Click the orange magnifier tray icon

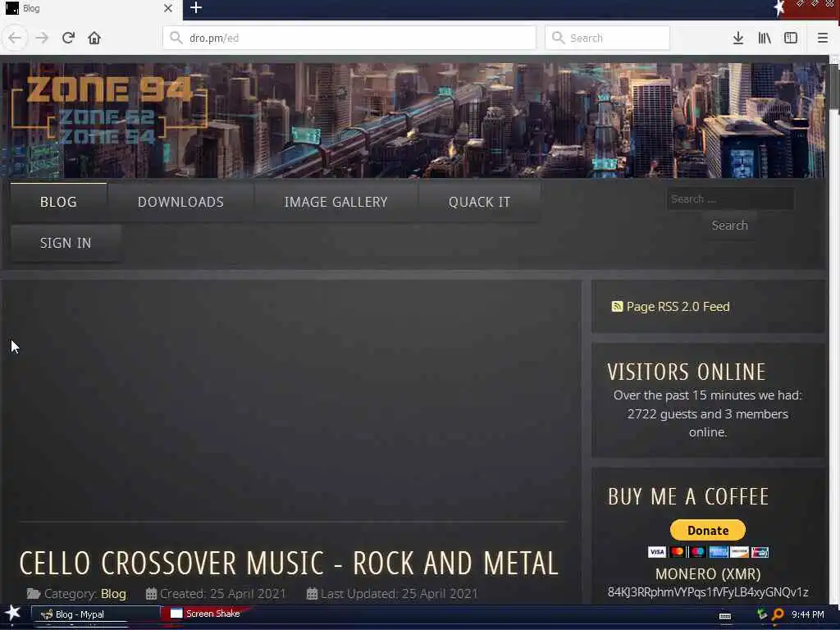click(x=778, y=614)
